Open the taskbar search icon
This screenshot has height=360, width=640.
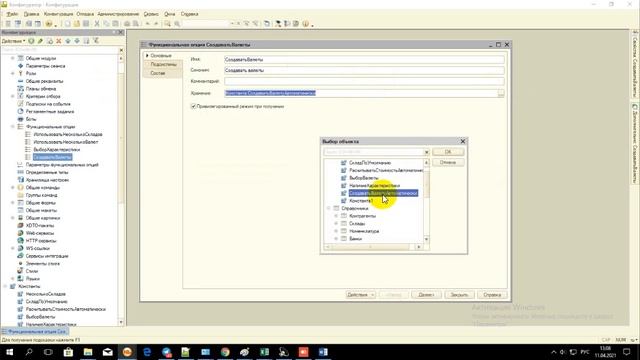(x=29, y=352)
